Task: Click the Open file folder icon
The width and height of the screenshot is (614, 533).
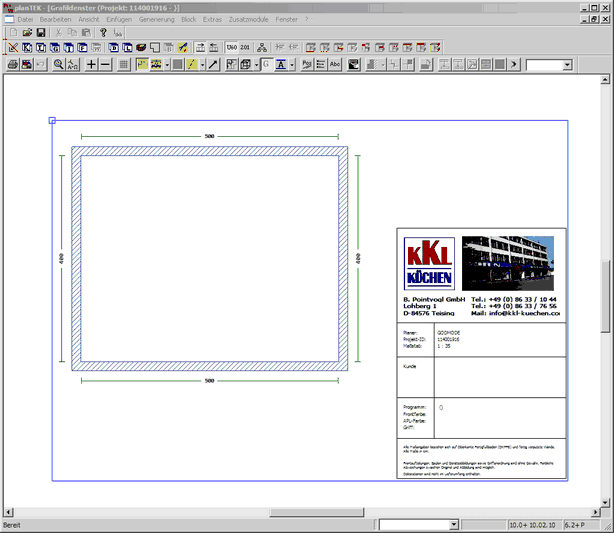Action: [27, 32]
